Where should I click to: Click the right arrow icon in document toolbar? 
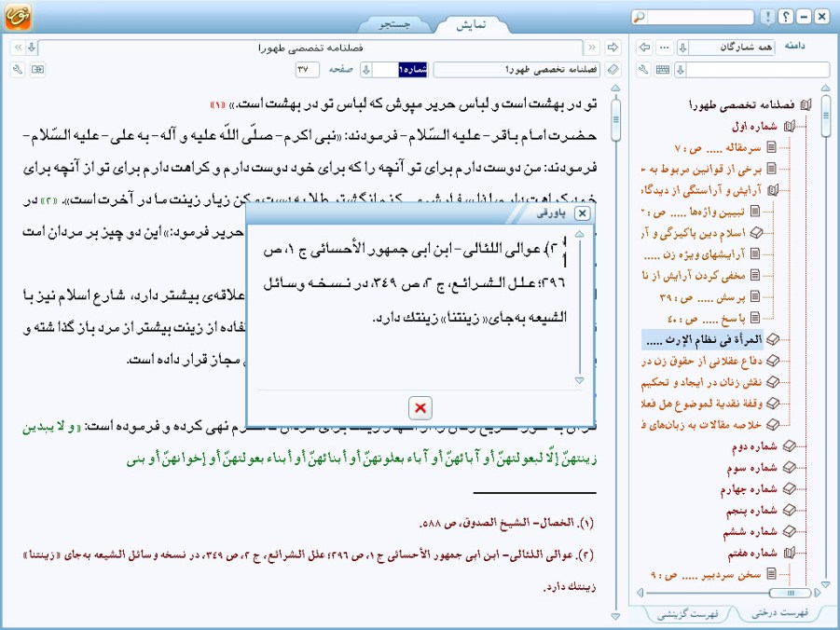(x=613, y=48)
